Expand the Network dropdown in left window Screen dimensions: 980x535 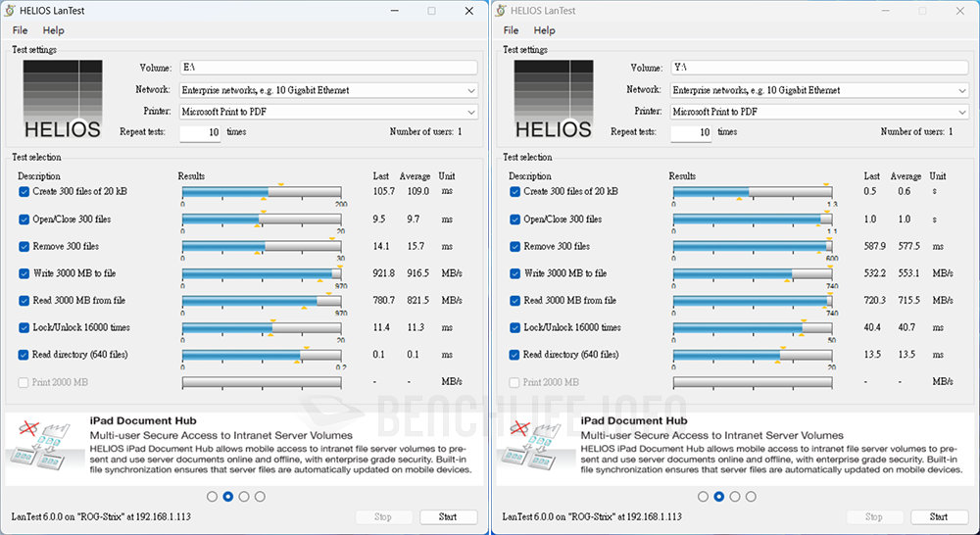[470, 90]
